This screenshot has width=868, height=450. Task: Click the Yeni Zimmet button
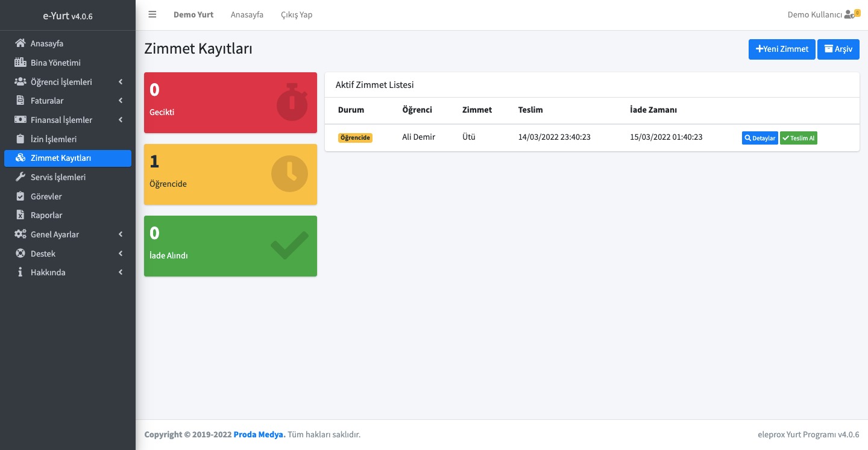[x=782, y=49]
